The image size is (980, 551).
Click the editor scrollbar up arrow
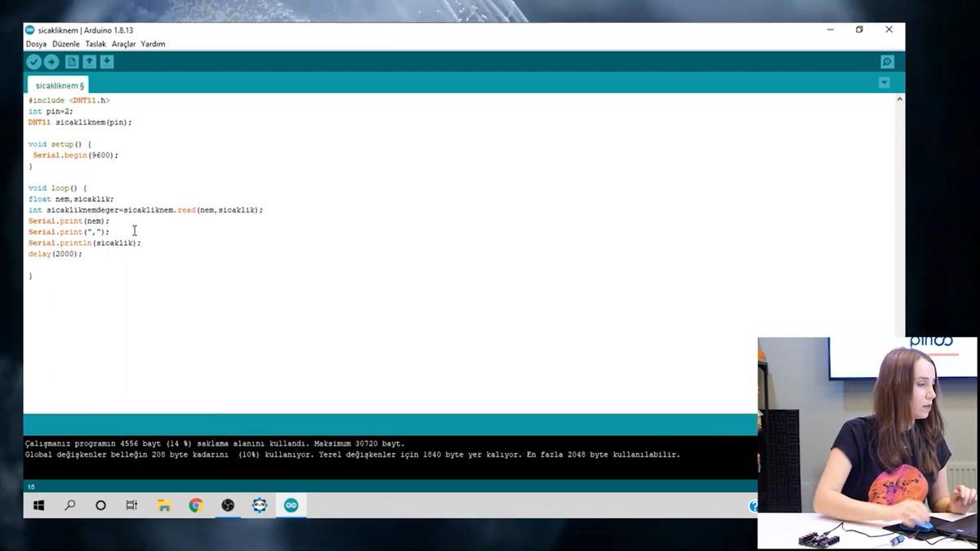(x=899, y=100)
